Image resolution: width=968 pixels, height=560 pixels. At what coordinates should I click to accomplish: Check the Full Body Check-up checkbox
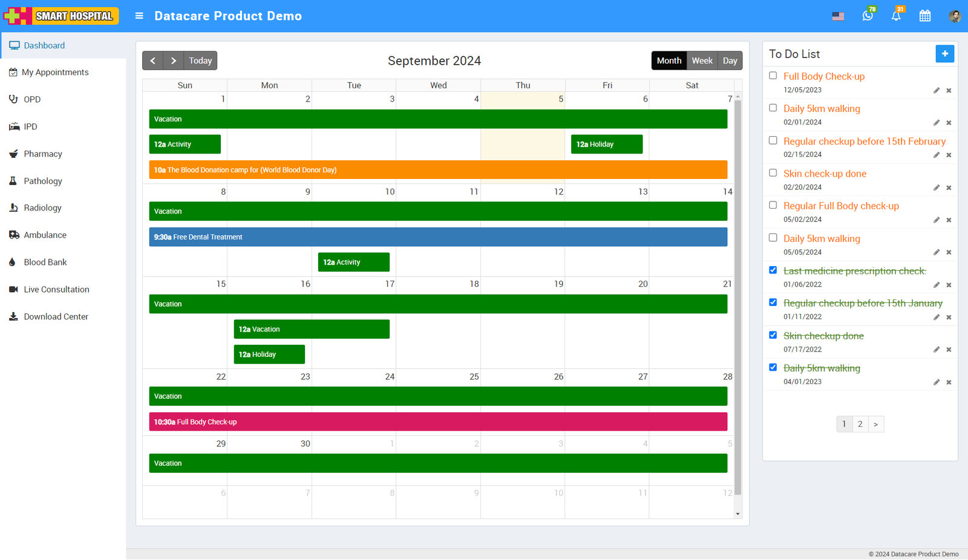tap(773, 76)
